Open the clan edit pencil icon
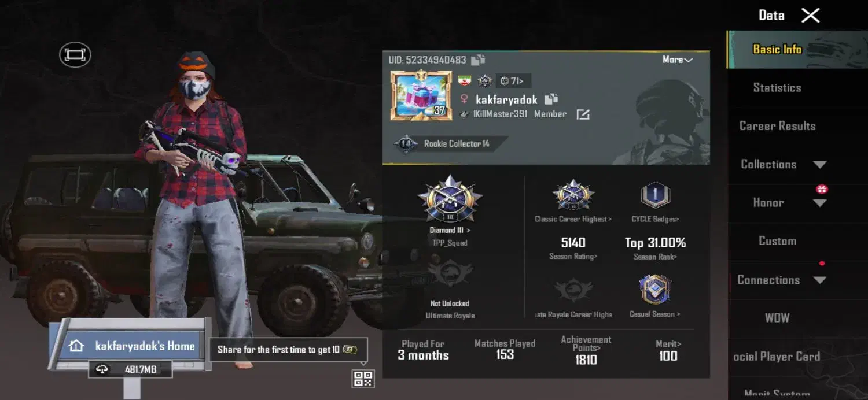 [583, 114]
